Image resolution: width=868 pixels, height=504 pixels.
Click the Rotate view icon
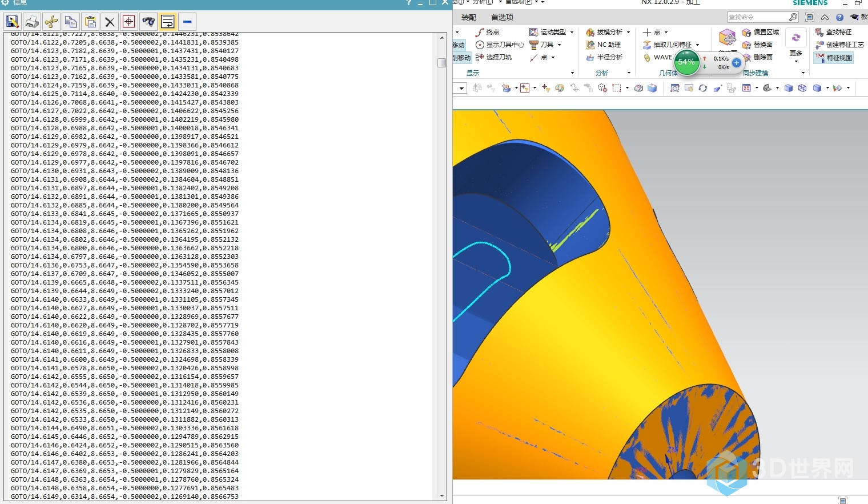703,88
